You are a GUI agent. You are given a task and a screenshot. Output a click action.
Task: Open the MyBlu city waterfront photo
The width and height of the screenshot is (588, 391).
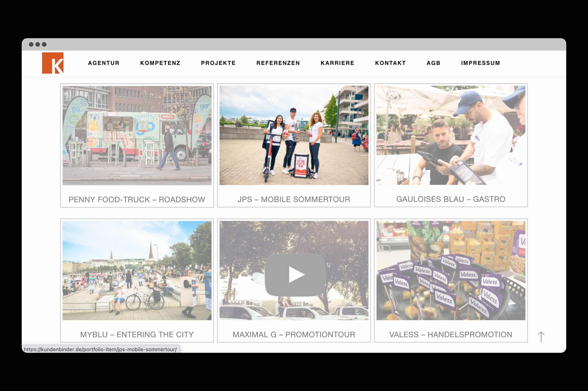pos(137,270)
